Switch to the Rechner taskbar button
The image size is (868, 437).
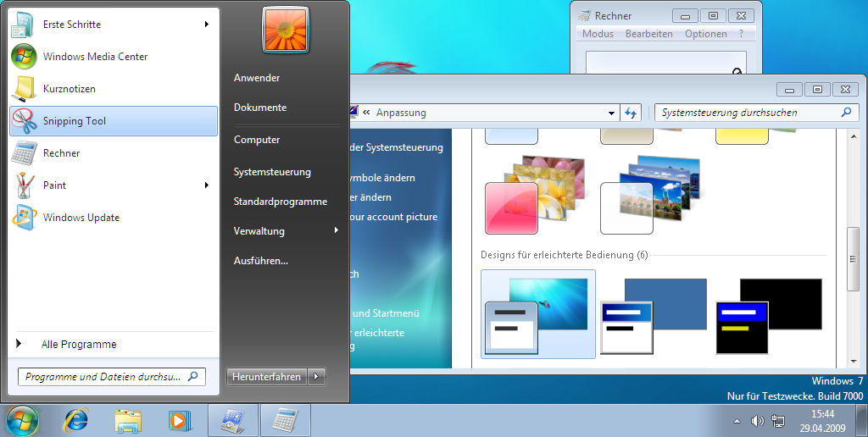tap(286, 420)
